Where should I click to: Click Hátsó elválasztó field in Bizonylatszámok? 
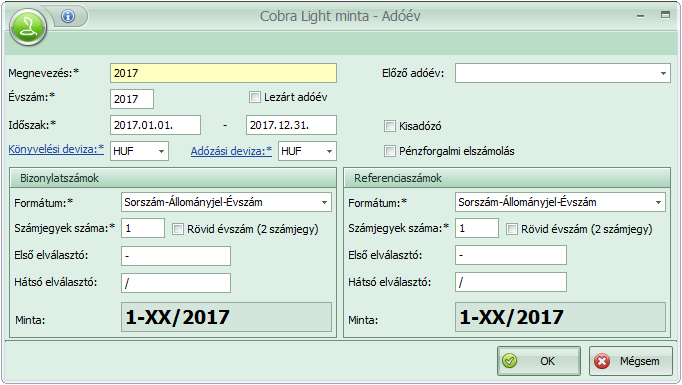pyautogui.click(x=176, y=283)
